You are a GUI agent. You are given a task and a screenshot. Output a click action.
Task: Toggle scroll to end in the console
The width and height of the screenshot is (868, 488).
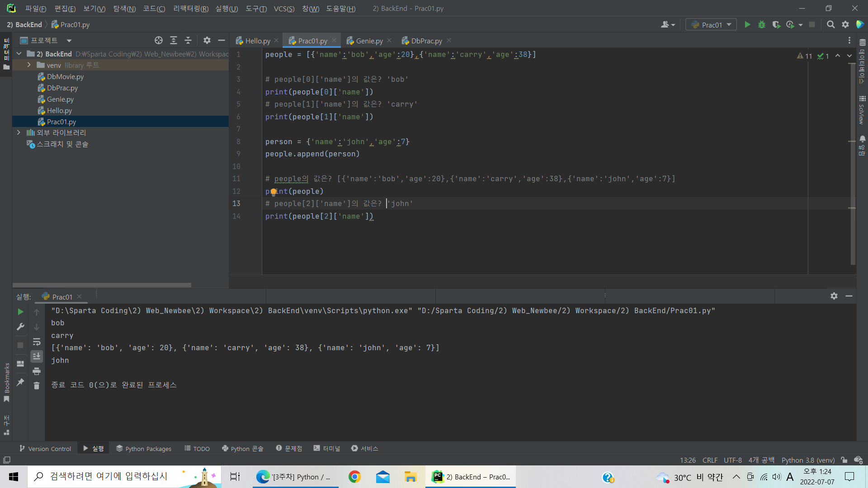(37, 357)
